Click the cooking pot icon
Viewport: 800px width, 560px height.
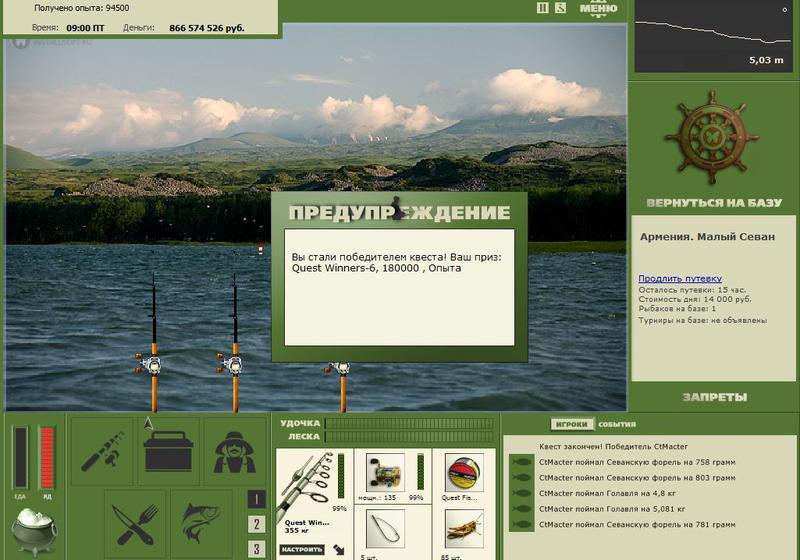[34, 531]
